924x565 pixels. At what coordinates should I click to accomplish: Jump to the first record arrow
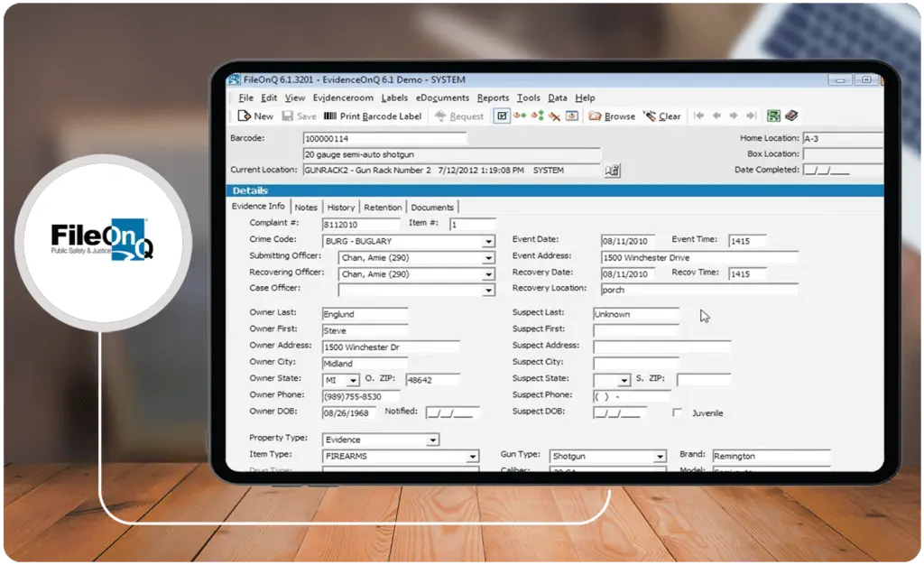click(x=699, y=116)
